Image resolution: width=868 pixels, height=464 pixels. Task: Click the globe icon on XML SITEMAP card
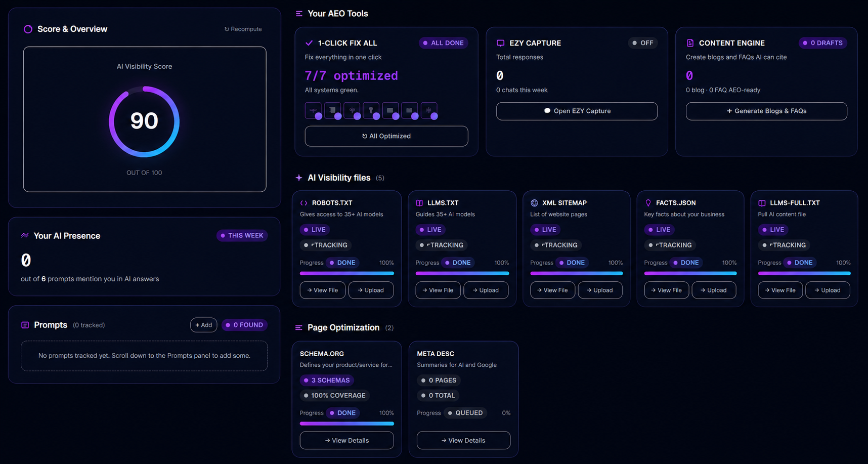(x=534, y=203)
